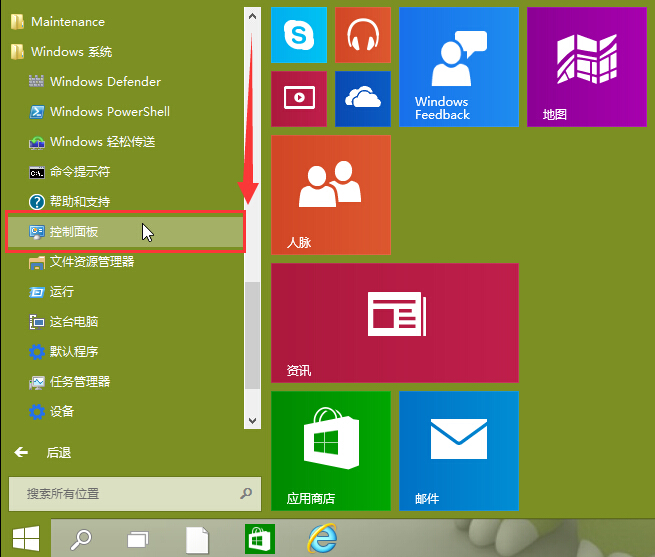Open 任务管理器 from the app list
Image resolution: width=655 pixels, height=557 pixels.
pyautogui.click(x=79, y=382)
